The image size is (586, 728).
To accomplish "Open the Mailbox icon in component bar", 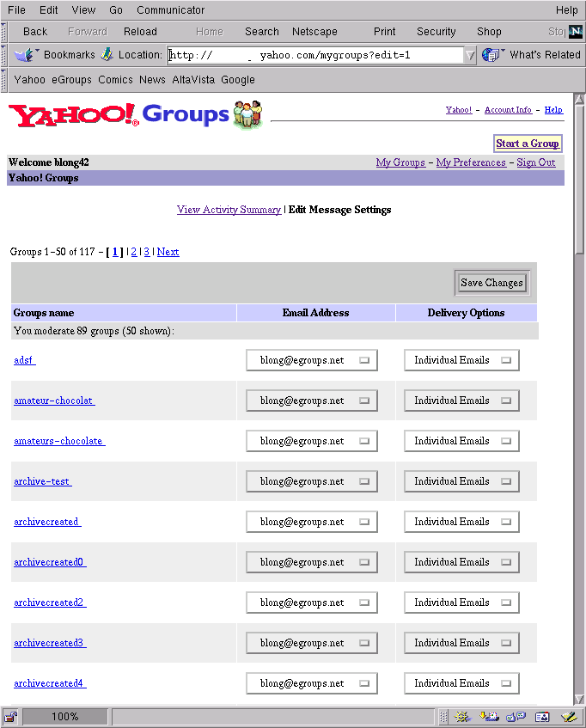I will (x=489, y=717).
